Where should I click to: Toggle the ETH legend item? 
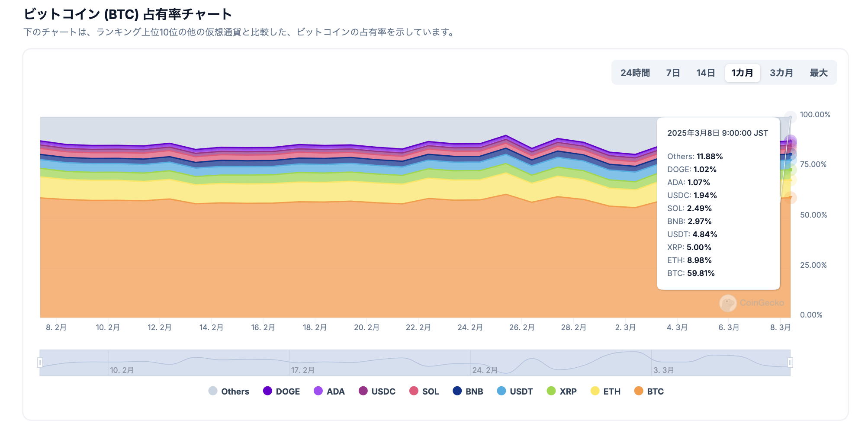click(x=605, y=391)
